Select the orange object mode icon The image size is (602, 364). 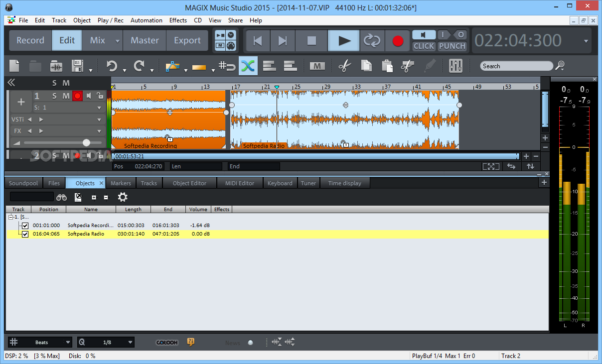[x=199, y=66]
